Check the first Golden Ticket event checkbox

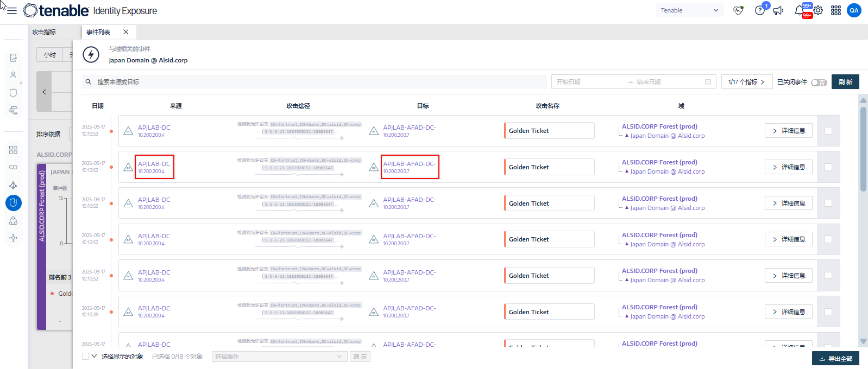click(x=828, y=131)
